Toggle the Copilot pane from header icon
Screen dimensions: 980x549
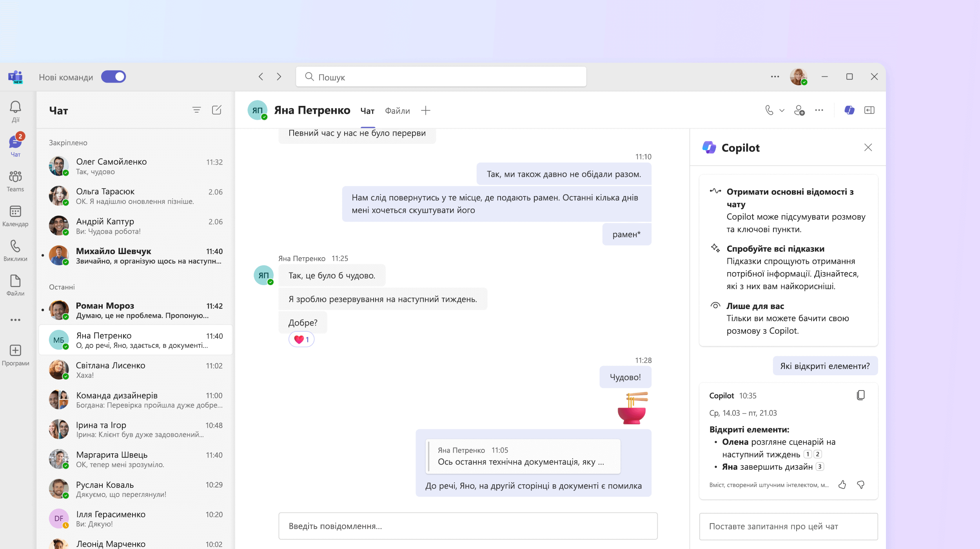[849, 111]
